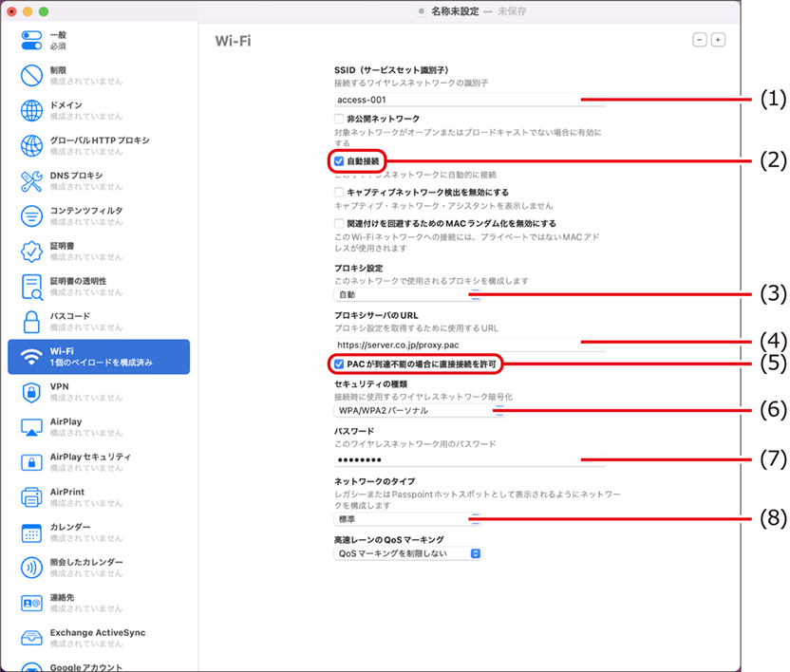
Task: Click the Proxy Server URL field with proxy.pac
Action: coord(470,345)
